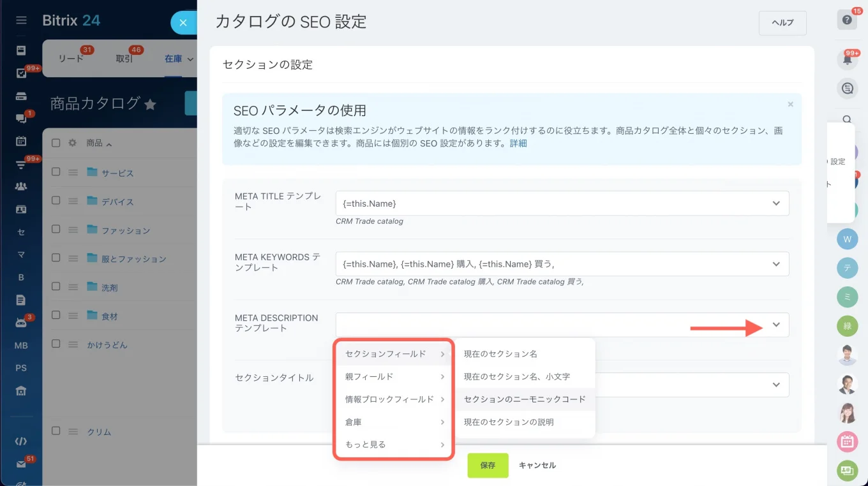Check the checkbox next to デバイス folder
Screen dimensions: 868x486
click(x=56, y=201)
